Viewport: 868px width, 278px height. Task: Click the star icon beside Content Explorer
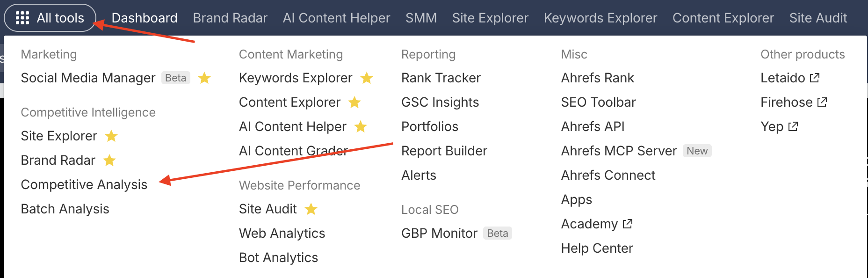click(x=354, y=102)
